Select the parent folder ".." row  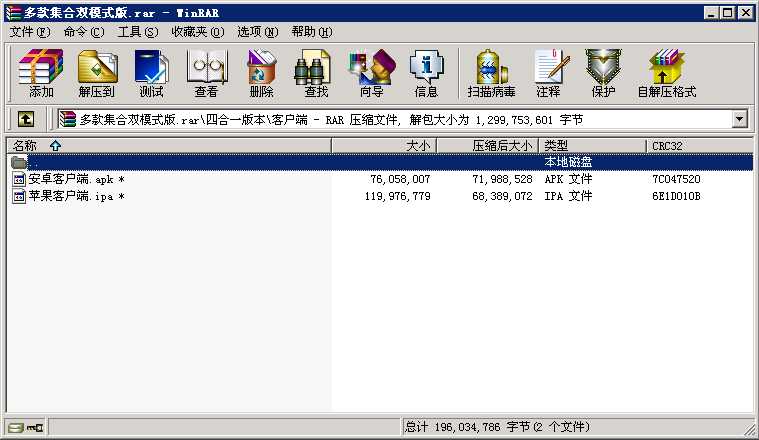(380, 162)
